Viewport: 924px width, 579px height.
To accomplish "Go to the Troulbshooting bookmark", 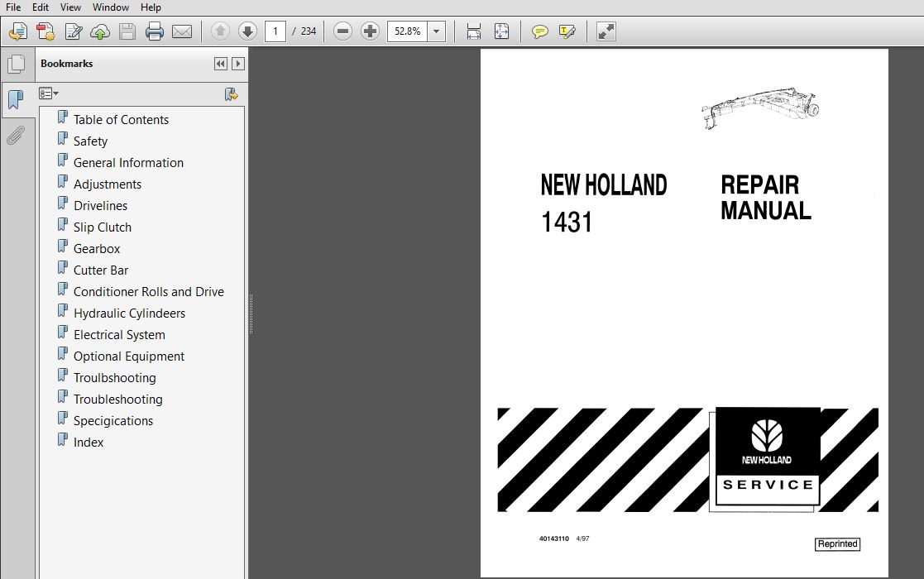I will [x=115, y=377].
